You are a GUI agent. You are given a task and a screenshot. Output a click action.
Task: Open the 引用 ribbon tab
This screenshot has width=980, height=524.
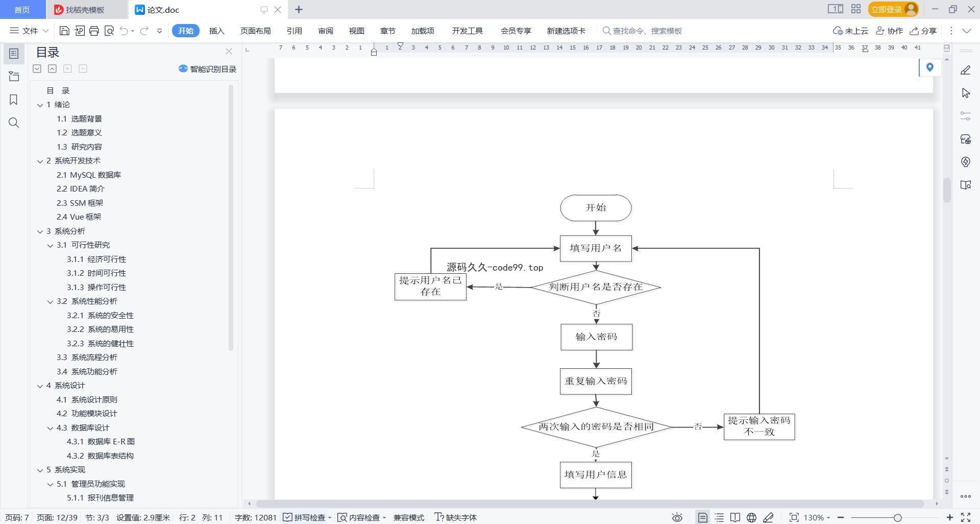click(294, 31)
